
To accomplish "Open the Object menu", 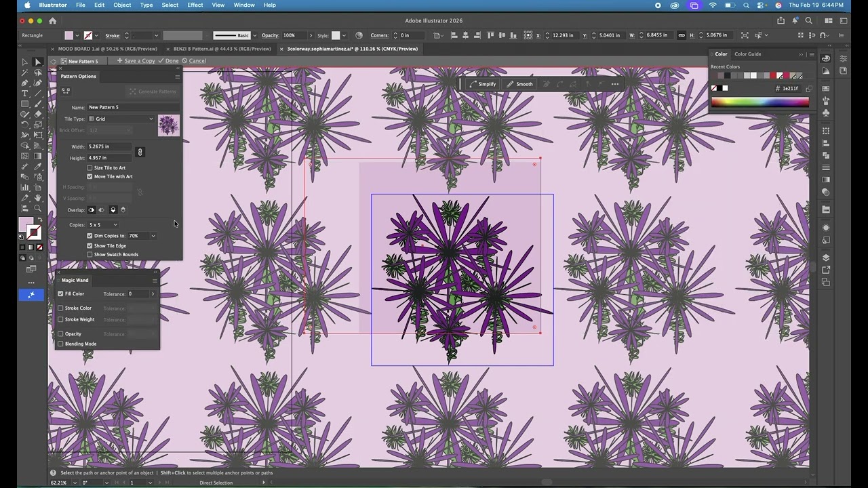I will tap(122, 5).
